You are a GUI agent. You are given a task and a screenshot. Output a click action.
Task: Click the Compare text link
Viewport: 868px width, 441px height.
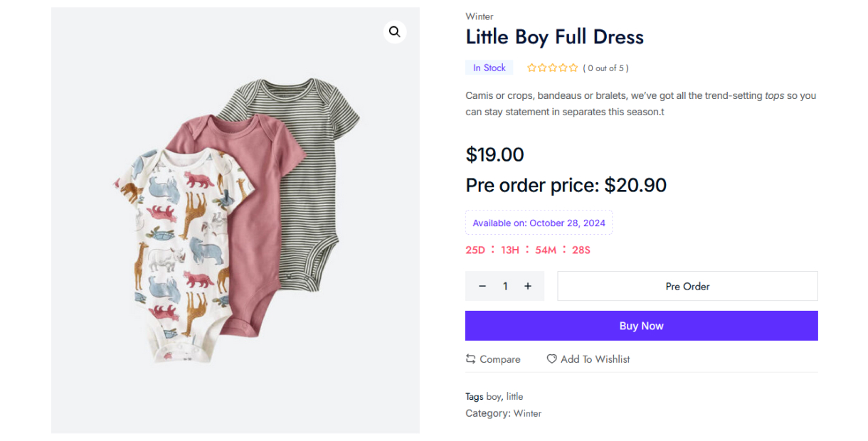pyautogui.click(x=499, y=359)
